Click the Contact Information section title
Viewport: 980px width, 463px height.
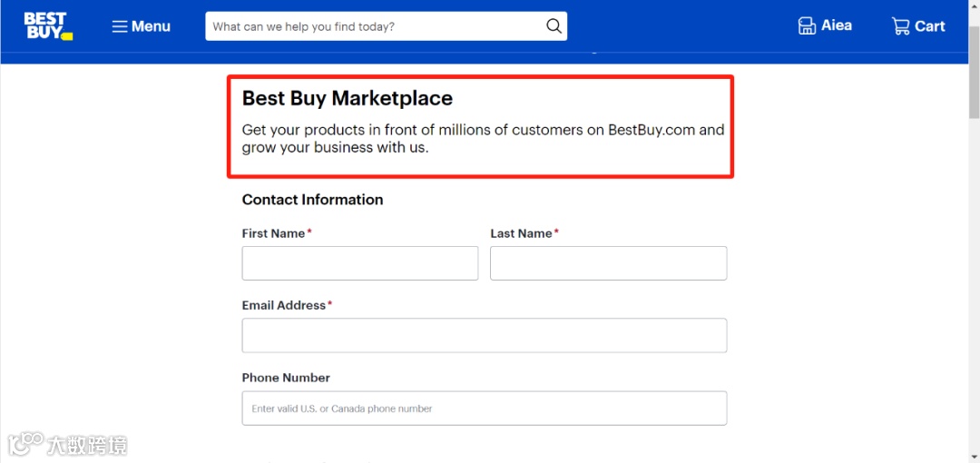coord(312,200)
